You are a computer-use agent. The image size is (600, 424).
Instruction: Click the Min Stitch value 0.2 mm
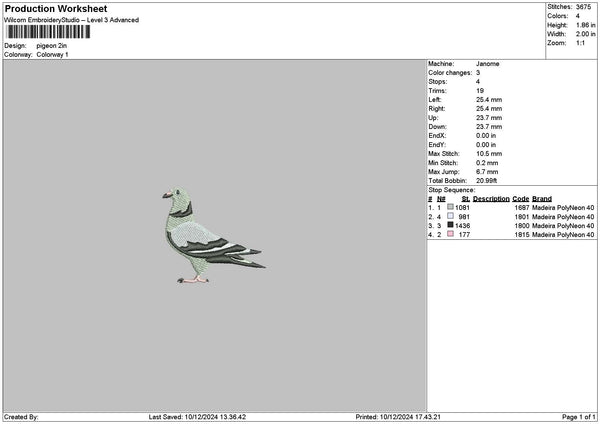tap(487, 163)
